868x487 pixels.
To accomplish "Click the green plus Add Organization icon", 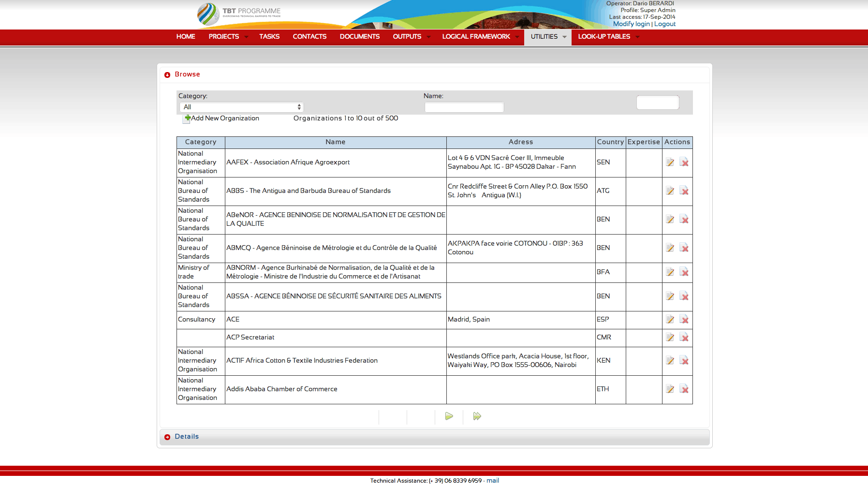I will point(187,118).
